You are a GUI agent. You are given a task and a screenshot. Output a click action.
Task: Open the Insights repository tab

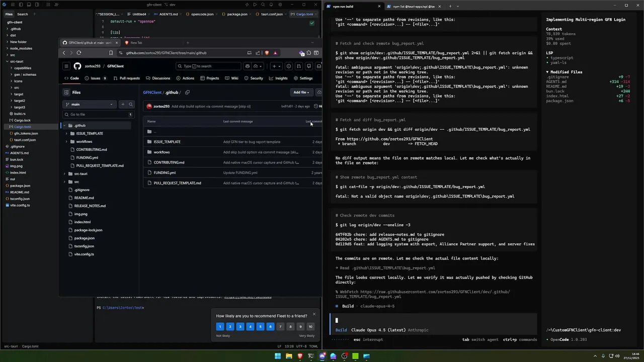coord(278,78)
